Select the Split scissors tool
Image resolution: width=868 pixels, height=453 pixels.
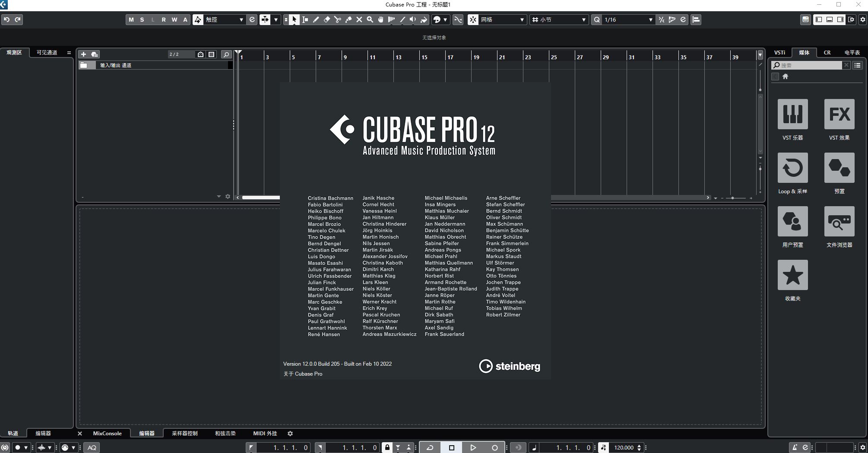[x=337, y=19]
